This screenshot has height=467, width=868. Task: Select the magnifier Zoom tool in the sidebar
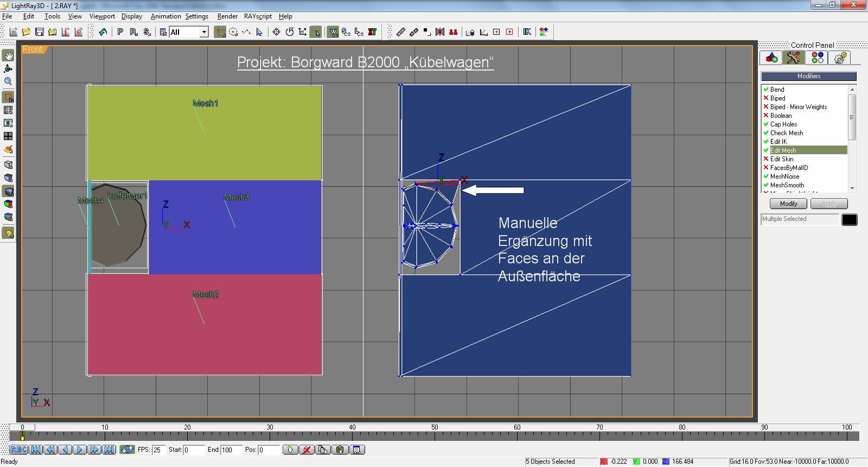pos(8,81)
